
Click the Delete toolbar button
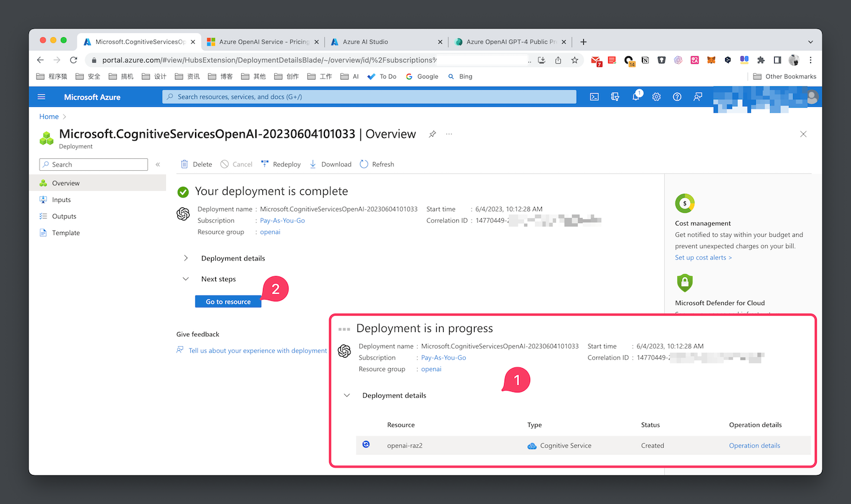(196, 164)
